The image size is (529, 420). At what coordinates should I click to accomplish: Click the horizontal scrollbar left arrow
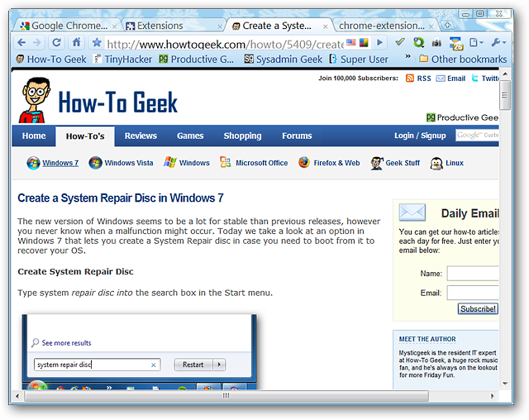17,396
